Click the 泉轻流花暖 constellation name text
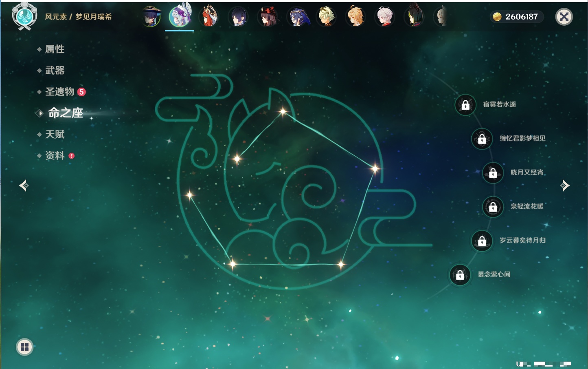 527,206
